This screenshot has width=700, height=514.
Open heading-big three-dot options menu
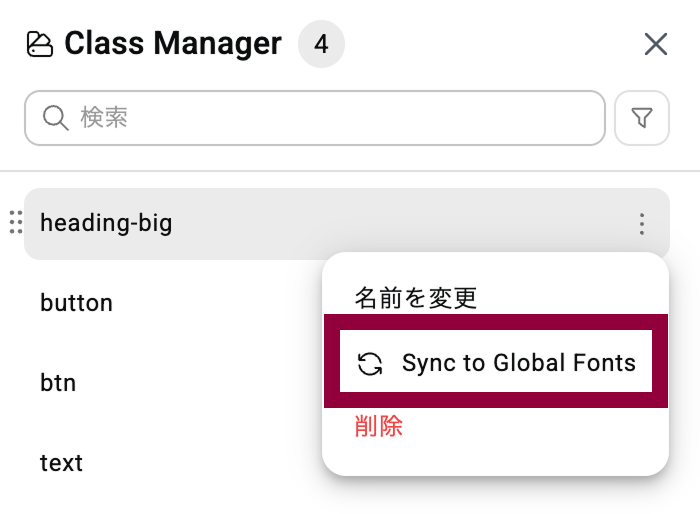(x=642, y=224)
